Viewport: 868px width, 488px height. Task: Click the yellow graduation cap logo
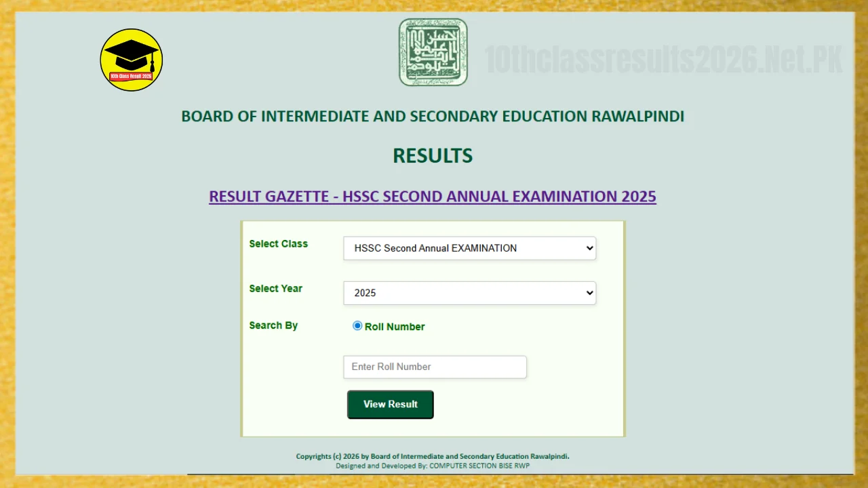tap(132, 60)
